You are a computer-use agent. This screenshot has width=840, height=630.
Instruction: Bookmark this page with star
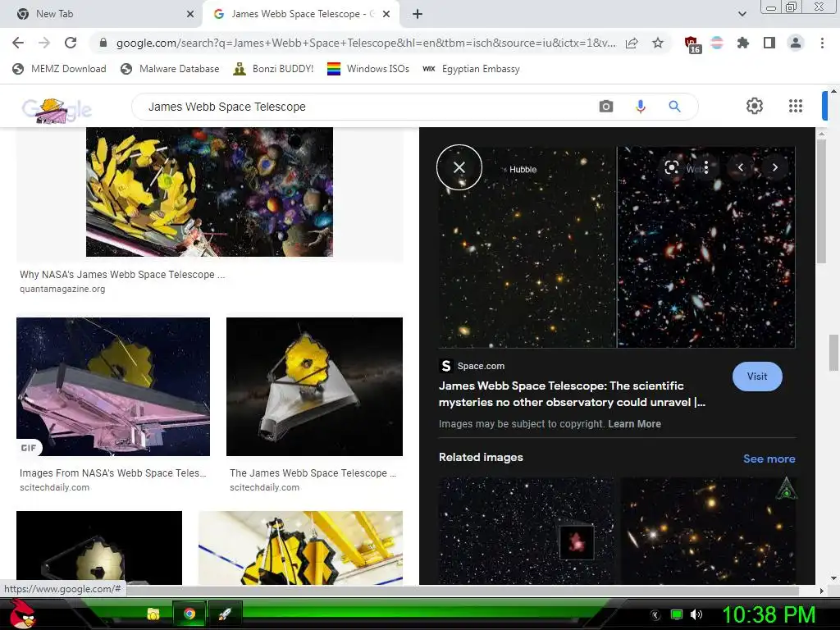(x=658, y=43)
